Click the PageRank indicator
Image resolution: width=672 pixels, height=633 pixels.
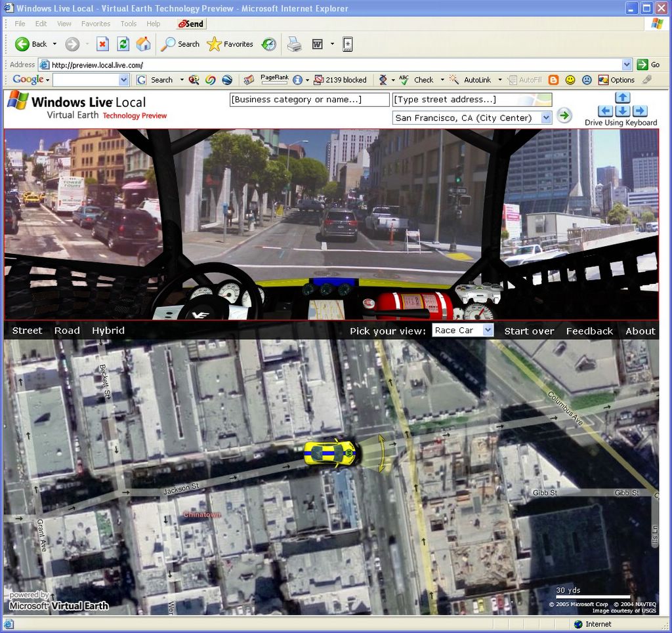[x=274, y=79]
